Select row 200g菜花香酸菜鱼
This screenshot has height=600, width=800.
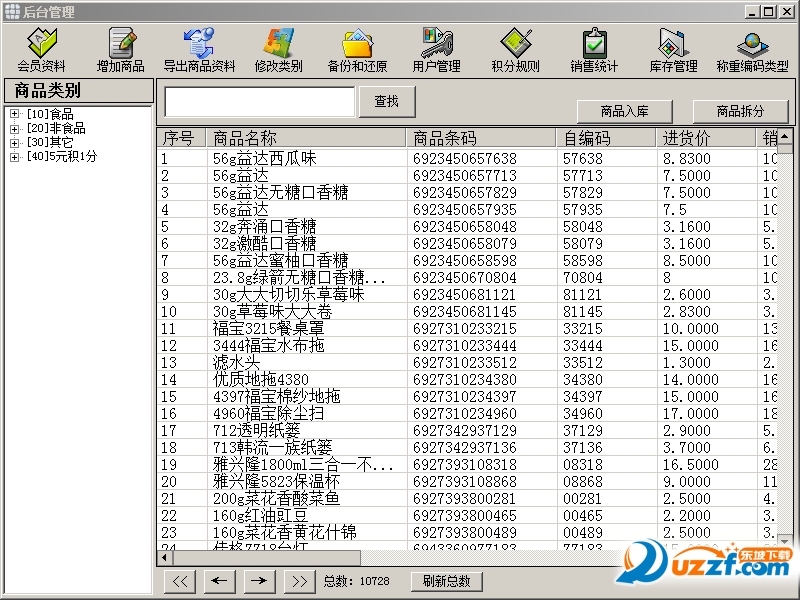[x=467, y=498]
